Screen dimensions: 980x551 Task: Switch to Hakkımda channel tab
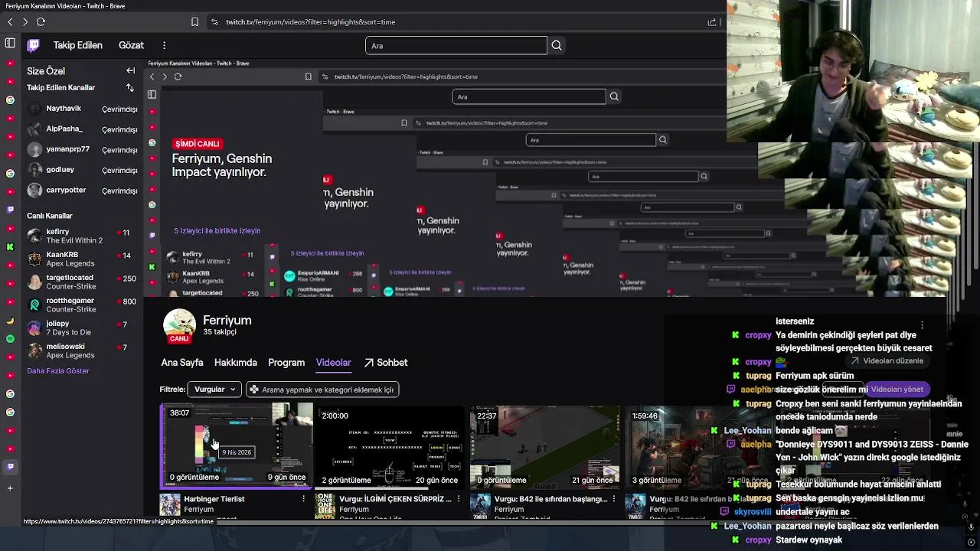point(236,363)
